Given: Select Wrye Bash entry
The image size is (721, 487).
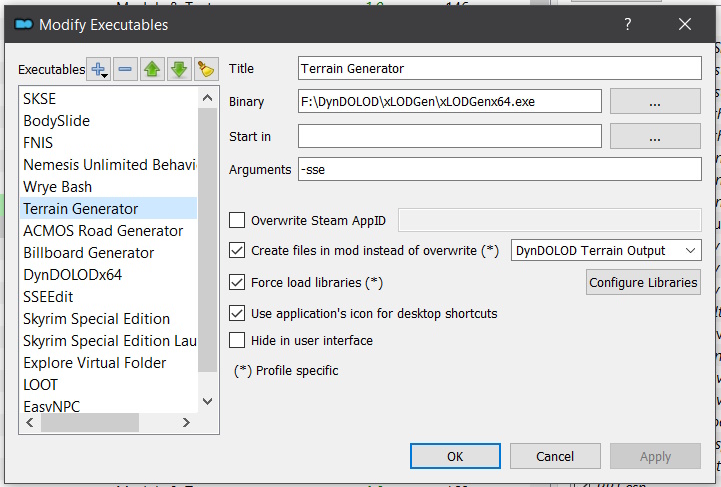Looking at the screenshot, I should tap(109, 187).
